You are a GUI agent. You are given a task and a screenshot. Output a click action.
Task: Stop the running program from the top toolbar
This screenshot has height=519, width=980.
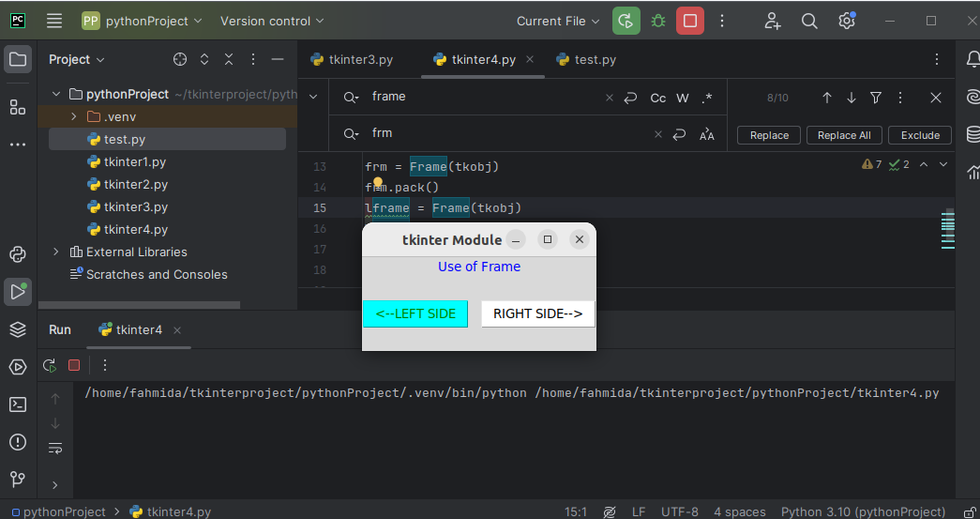(690, 21)
